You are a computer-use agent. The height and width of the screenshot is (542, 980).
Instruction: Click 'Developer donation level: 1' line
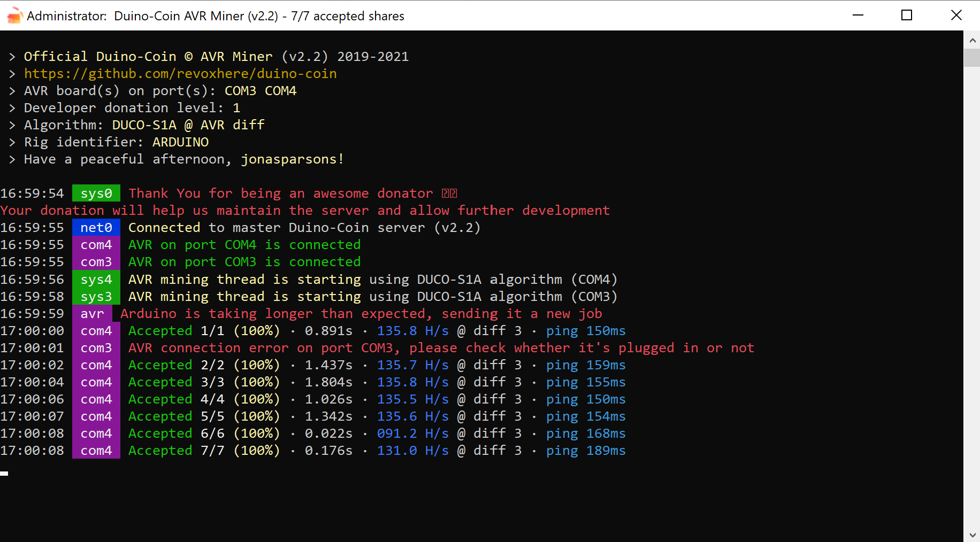(132, 108)
